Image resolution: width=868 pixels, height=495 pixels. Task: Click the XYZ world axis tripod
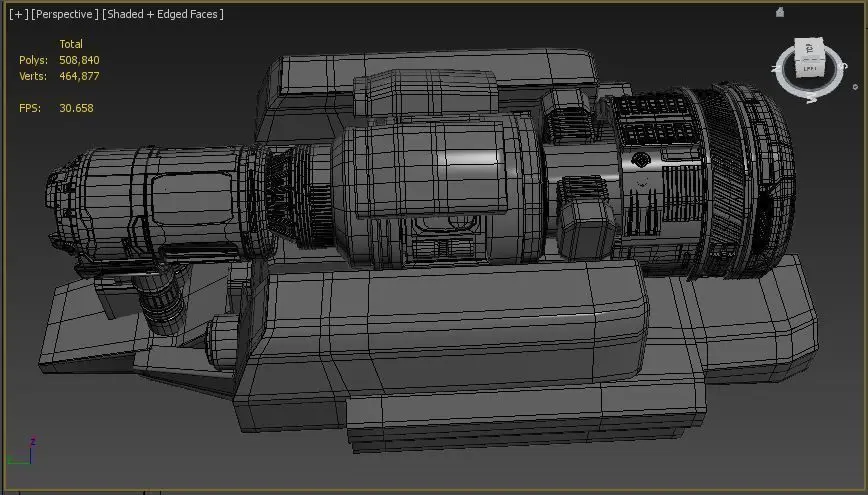click(x=21, y=451)
